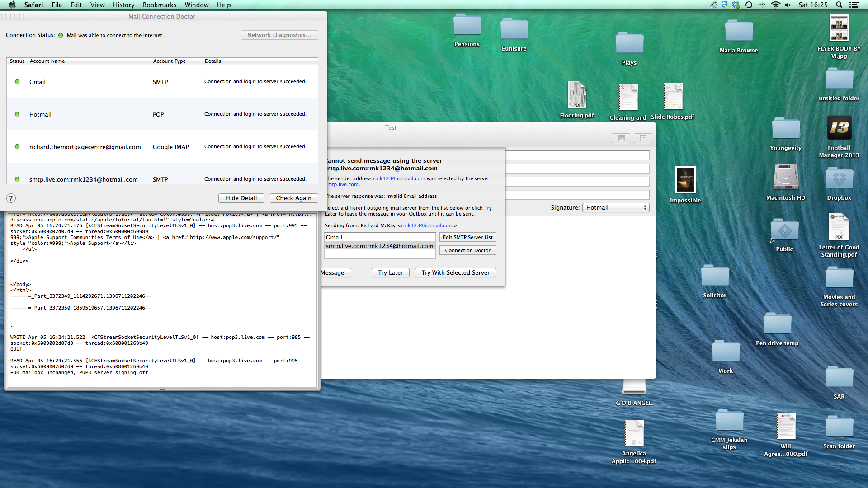
Task: Click the rmk1234hotmail.com sender address link
Action: (399, 178)
